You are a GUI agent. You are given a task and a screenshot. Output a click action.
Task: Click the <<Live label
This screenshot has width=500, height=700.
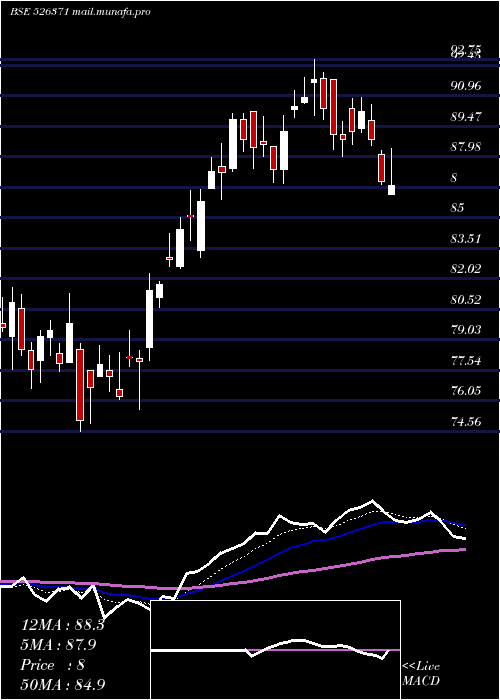[x=421, y=667]
